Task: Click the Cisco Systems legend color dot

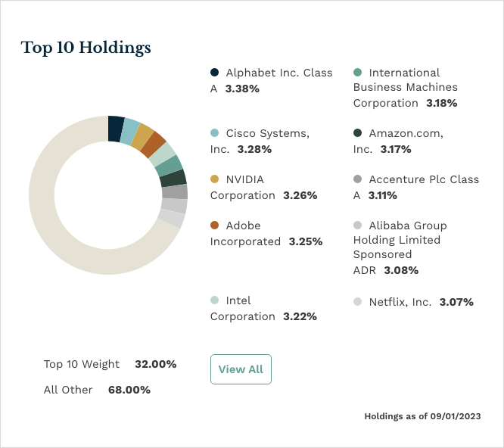Action: 214,133
